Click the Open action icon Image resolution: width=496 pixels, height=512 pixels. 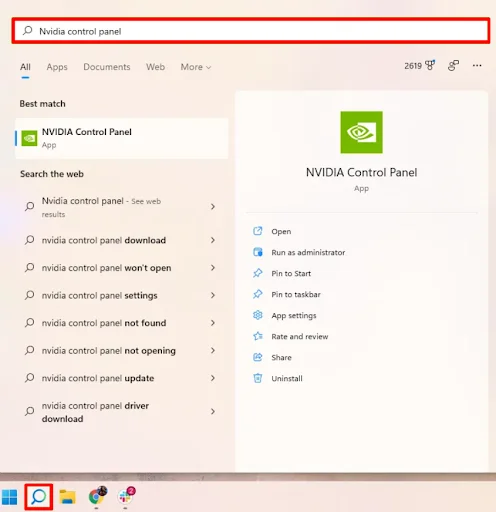[258, 231]
